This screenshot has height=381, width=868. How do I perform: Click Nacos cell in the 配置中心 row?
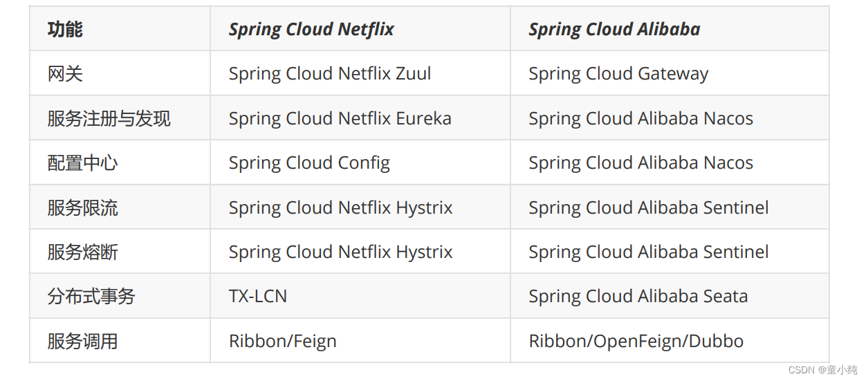(640, 163)
